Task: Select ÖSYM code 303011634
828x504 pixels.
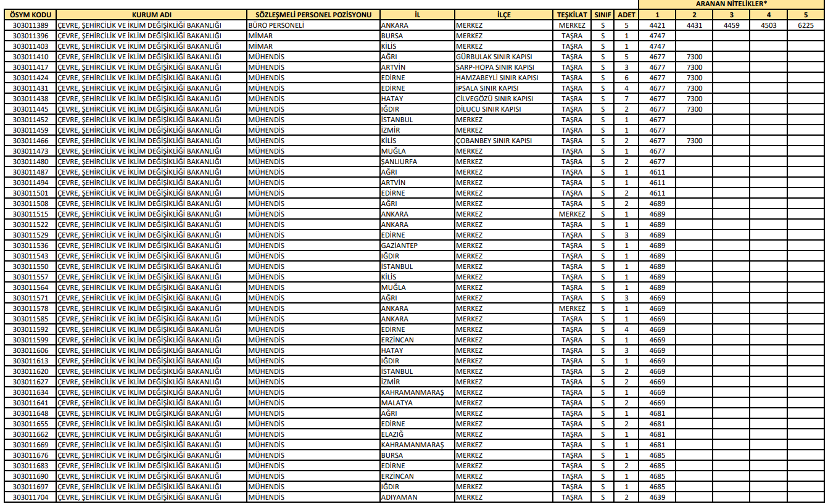Action: pyautogui.click(x=30, y=392)
